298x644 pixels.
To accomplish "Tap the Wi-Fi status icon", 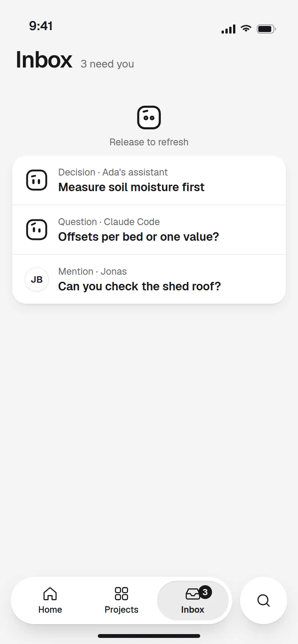I will coord(246,29).
